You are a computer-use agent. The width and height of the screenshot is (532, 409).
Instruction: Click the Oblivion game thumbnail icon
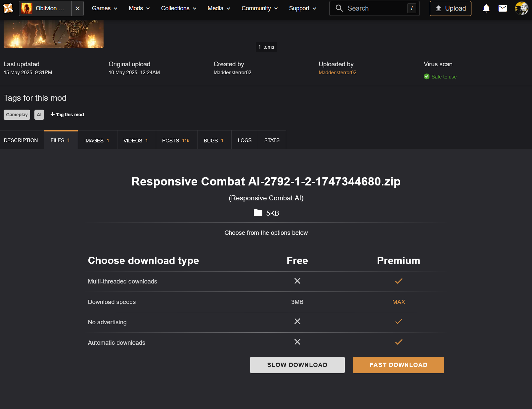[27, 8]
